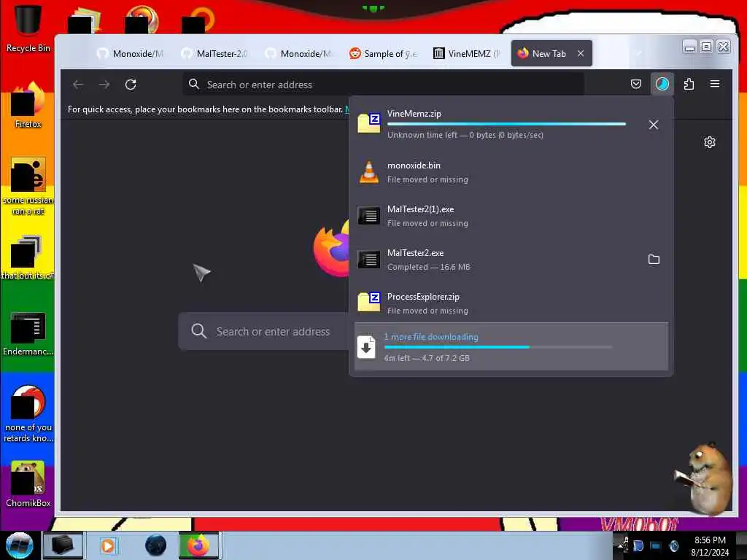Click the VineMemz.zip file icon
The image size is (747, 560).
pos(369,123)
